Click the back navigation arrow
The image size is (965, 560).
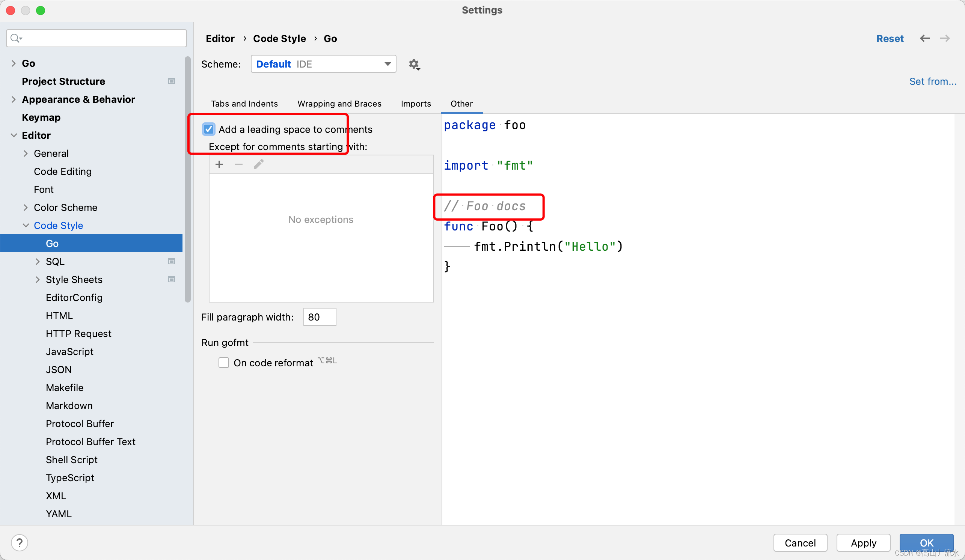(924, 38)
